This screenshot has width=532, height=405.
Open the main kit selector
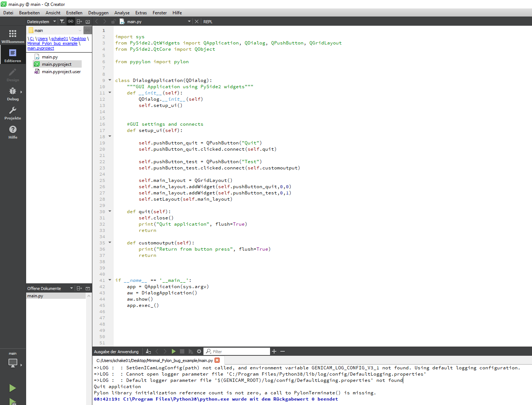point(13,359)
